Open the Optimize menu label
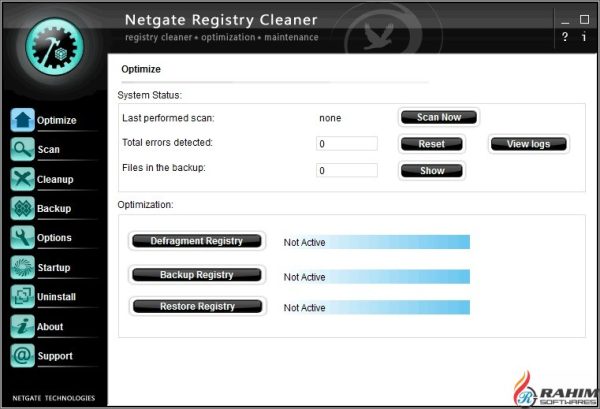Viewport: 600px width, 409px height. coord(57,121)
